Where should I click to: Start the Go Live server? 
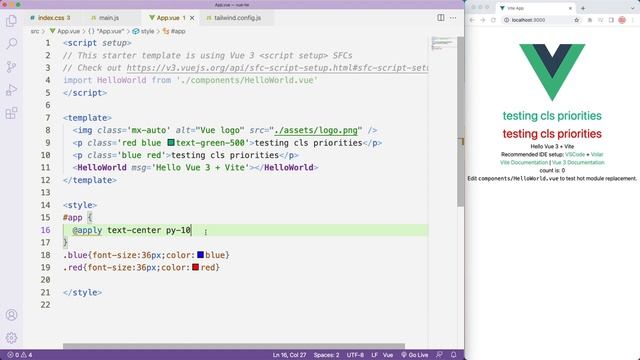coord(414,355)
